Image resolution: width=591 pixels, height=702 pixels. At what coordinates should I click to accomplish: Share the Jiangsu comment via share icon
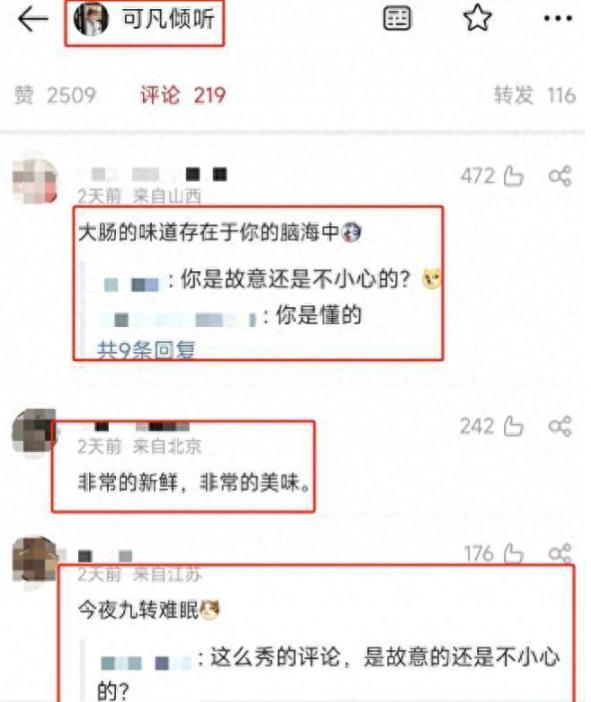point(560,553)
